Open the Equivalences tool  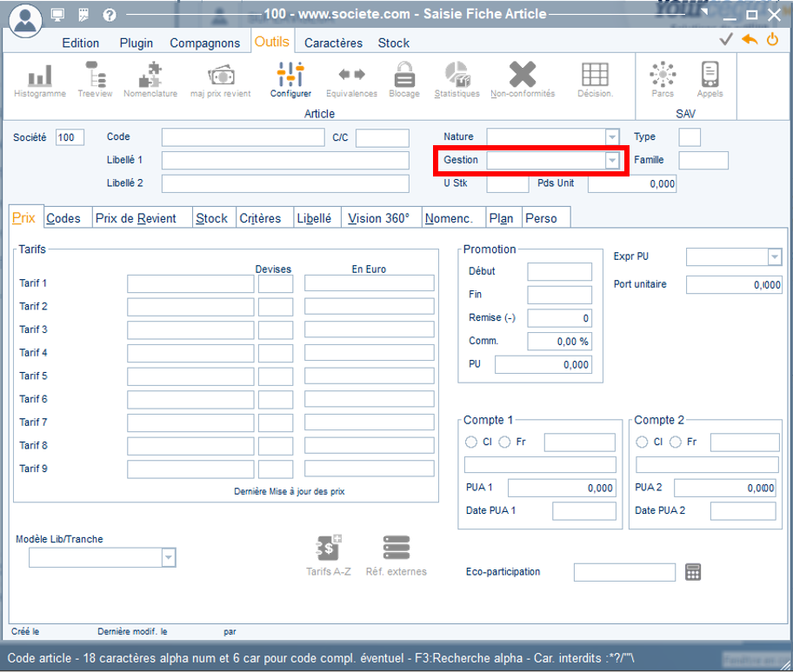click(351, 80)
